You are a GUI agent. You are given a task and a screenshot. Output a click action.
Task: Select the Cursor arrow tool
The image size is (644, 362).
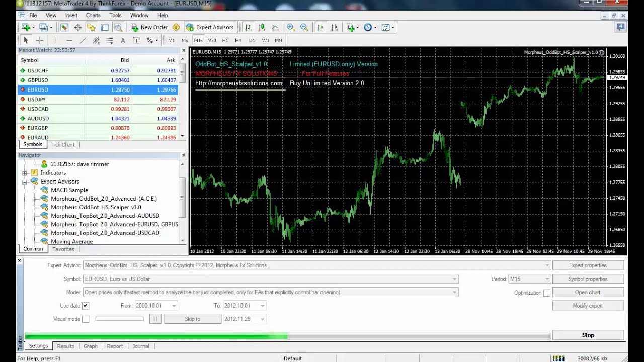click(x=26, y=40)
